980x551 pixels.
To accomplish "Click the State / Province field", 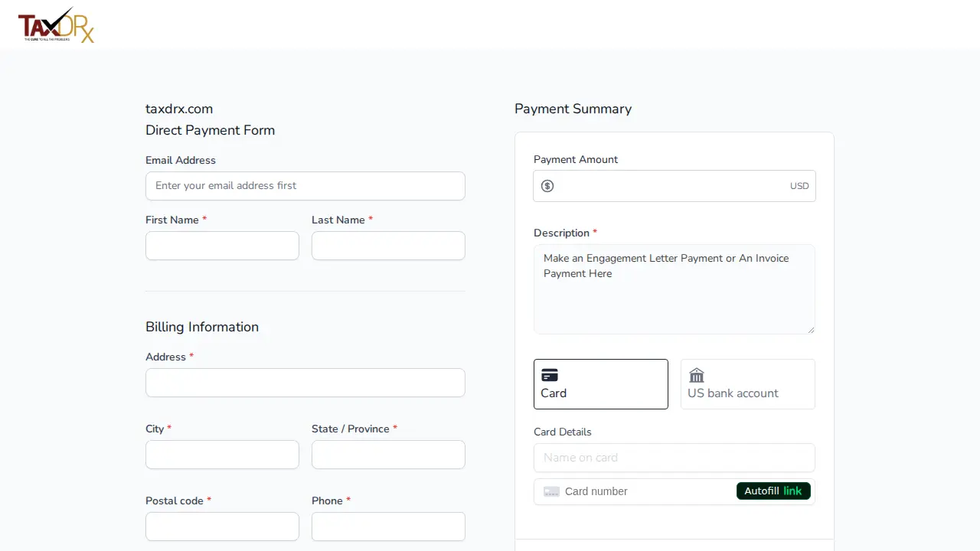I will coord(388,455).
